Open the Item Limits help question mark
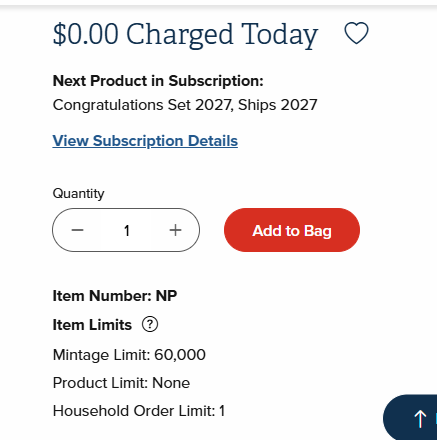The width and height of the screenshot is (437, 440). (150, 324)
